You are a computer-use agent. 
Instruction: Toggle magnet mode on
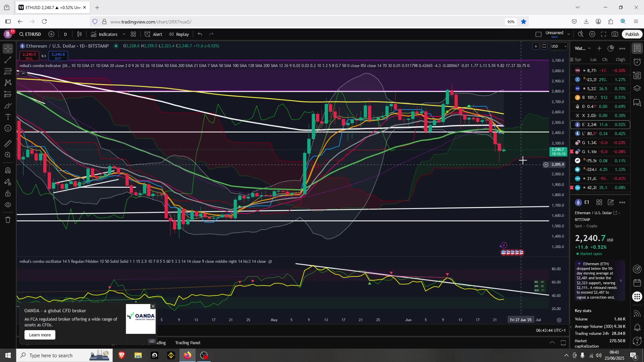tap(8, 170)
